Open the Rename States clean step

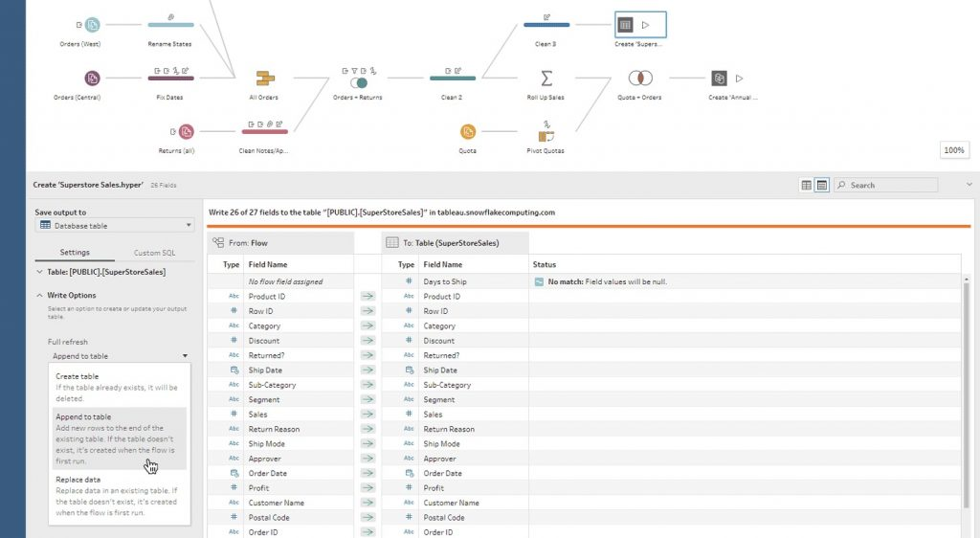click(x=170, y=25)
